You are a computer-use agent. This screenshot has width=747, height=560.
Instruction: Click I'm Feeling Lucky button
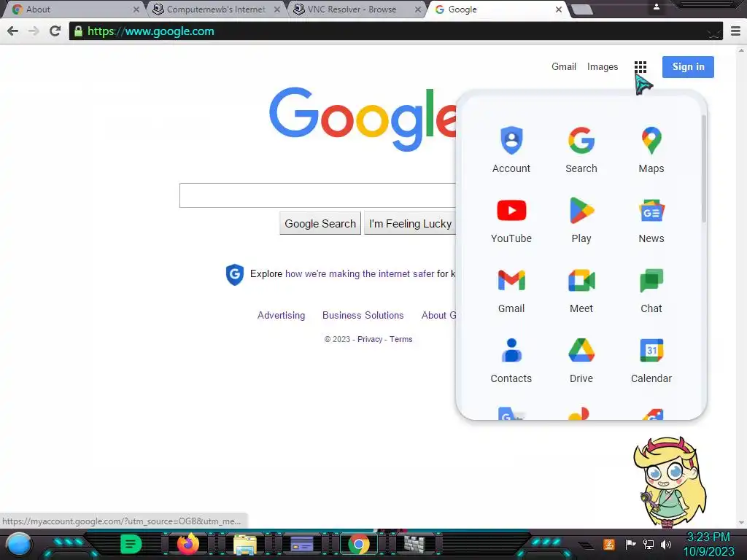click(x=410, y=224)
